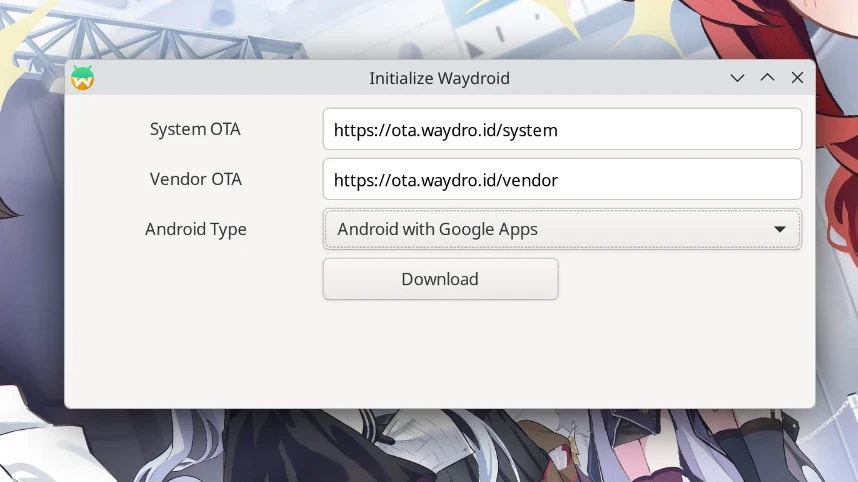
Task: Close the Initialize Waydroid window
Action: click(x=797, y=78)
